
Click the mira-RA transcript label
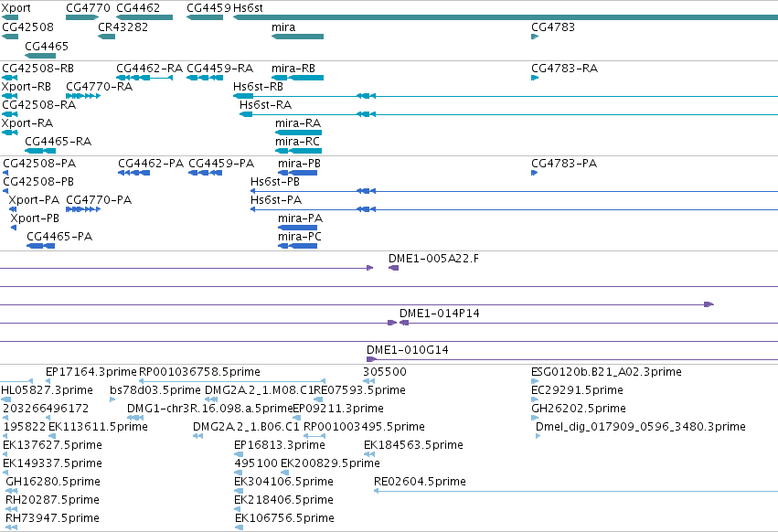298,123
